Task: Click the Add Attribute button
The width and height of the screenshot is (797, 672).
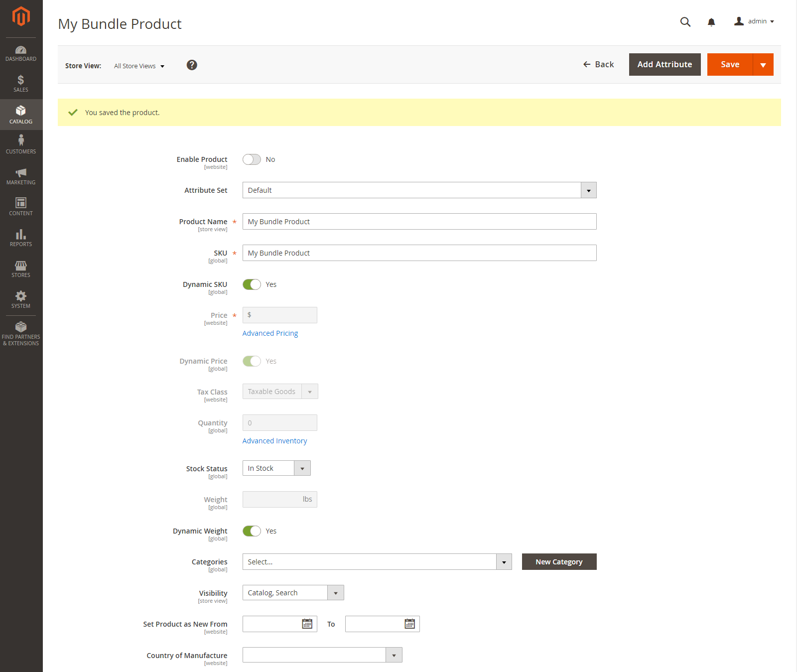Action: 664,65
